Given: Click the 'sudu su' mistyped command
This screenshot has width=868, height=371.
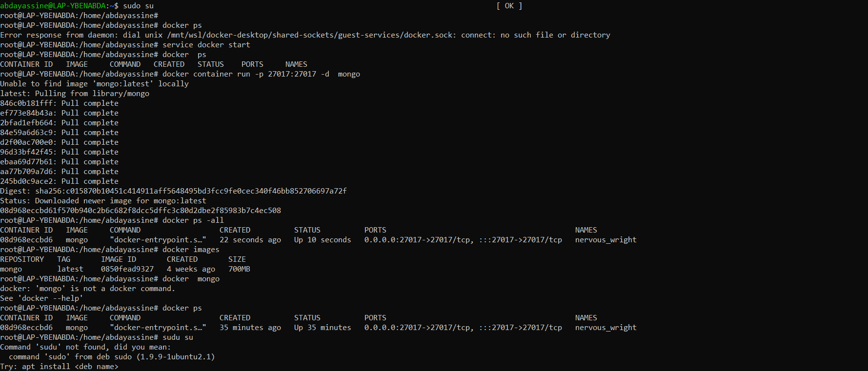Looking at the screenshot, I should point(178,337).
